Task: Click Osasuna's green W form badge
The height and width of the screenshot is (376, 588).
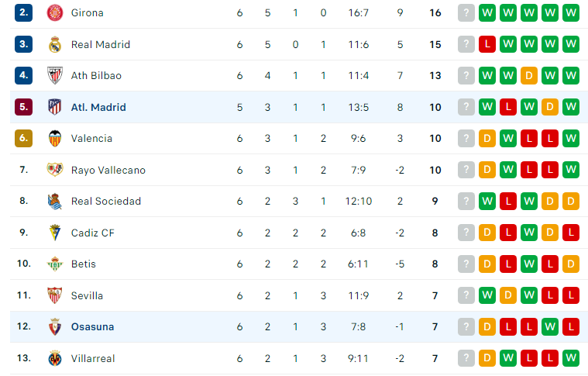Action: 550,327
